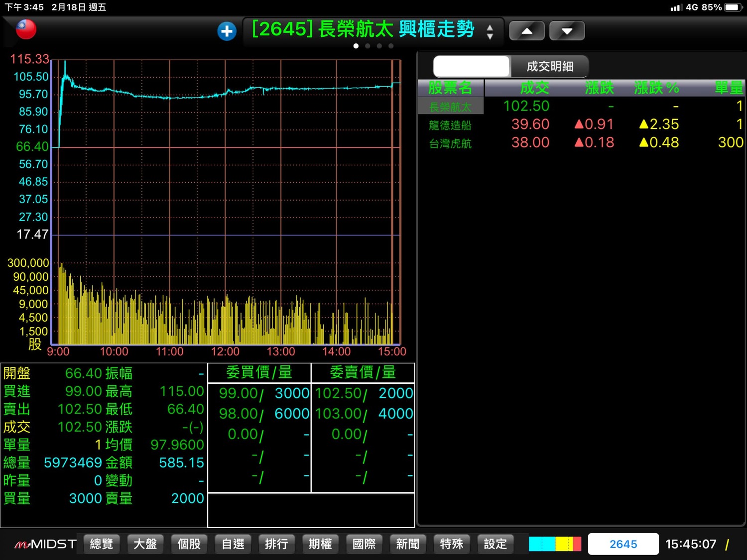The width and height of the screenshot is (747, 560).
Task: Tap the cyan-yellow-red color status bar
Action: click(555, 544)
